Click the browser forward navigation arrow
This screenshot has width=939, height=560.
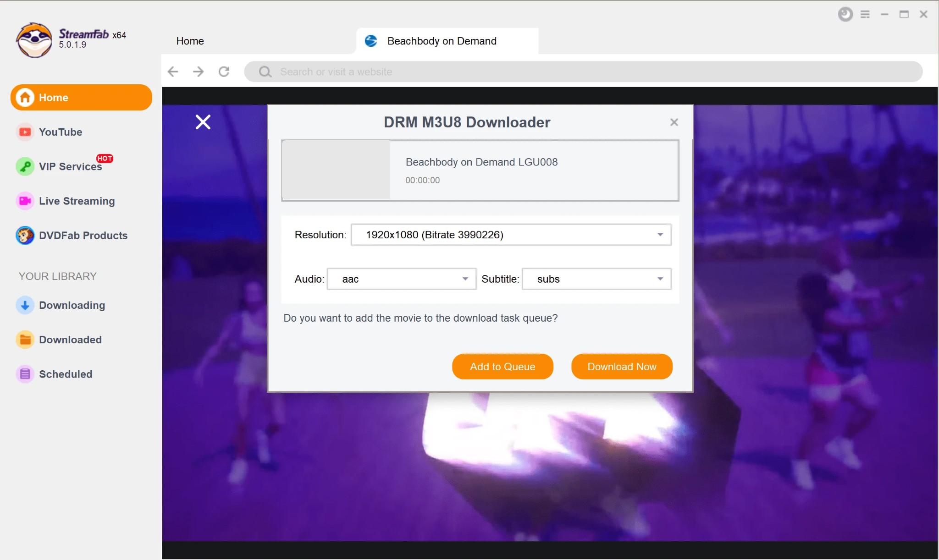click(x=198, y=71)
